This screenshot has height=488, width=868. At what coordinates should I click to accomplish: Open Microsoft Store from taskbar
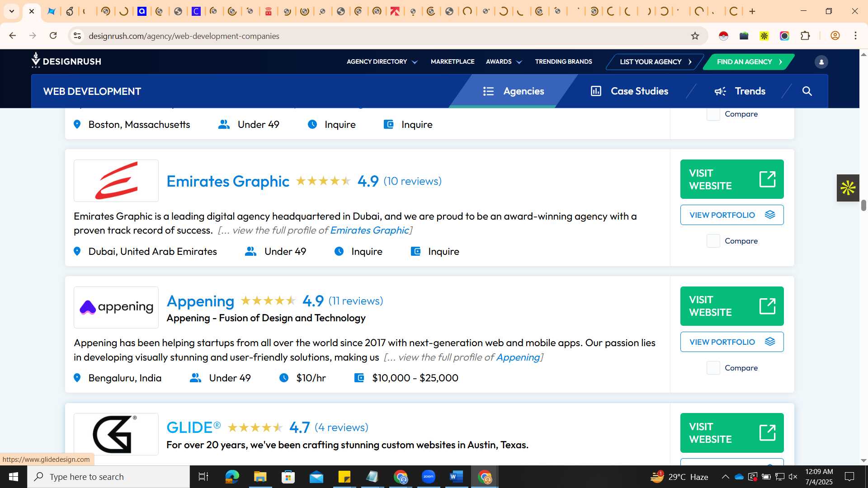288,477
